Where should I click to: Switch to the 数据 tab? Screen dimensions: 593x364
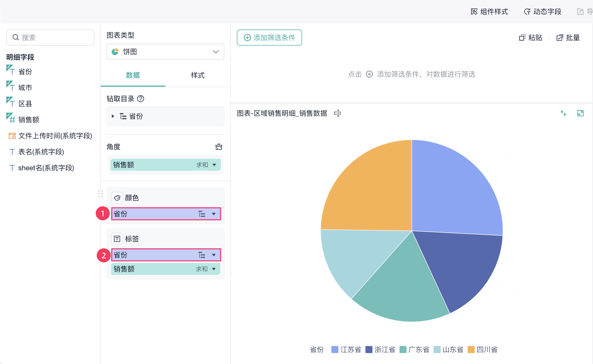coord(133,75)
